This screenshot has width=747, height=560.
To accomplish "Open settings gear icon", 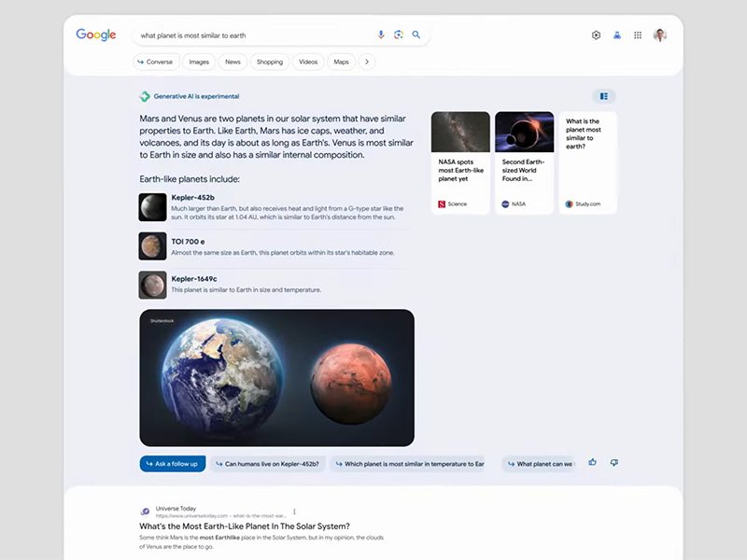I will point(596,35).
